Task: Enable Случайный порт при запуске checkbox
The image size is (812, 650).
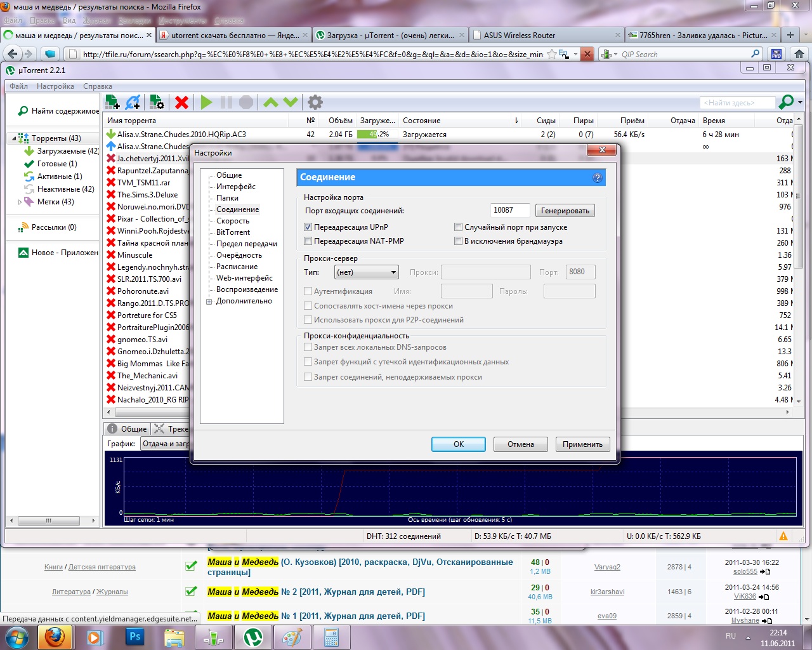Action: click(458, 227)
